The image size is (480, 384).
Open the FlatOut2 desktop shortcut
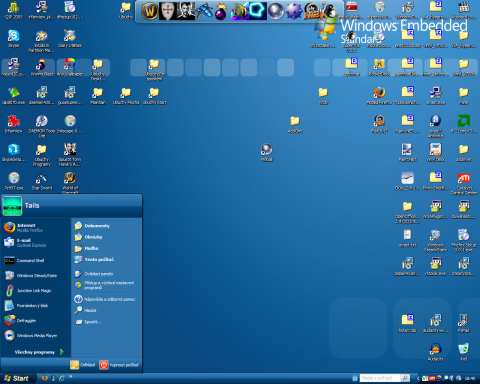pos(379,124)
